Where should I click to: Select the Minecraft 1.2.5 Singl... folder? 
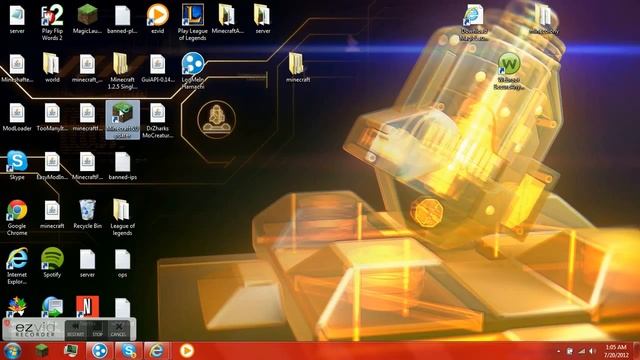(122, 71)
